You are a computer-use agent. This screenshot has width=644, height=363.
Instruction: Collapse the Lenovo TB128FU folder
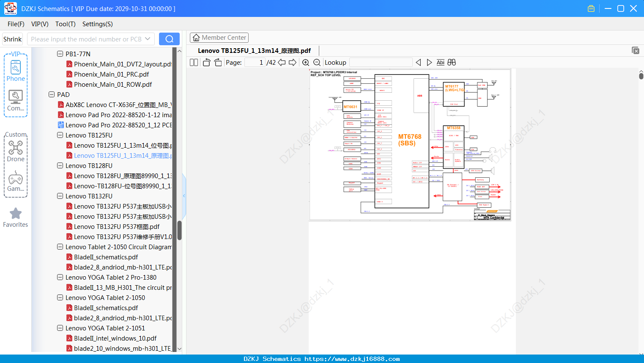(60, 165)
